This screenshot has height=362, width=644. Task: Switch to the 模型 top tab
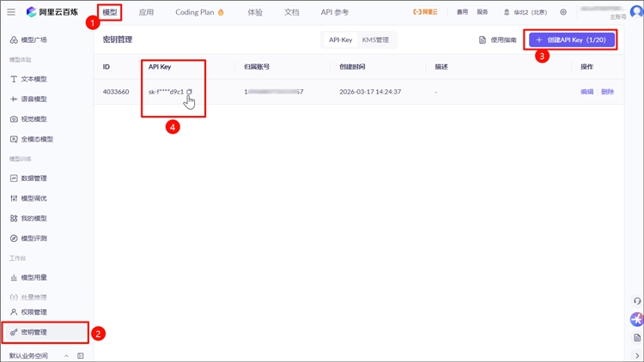[x=110, y=12]
